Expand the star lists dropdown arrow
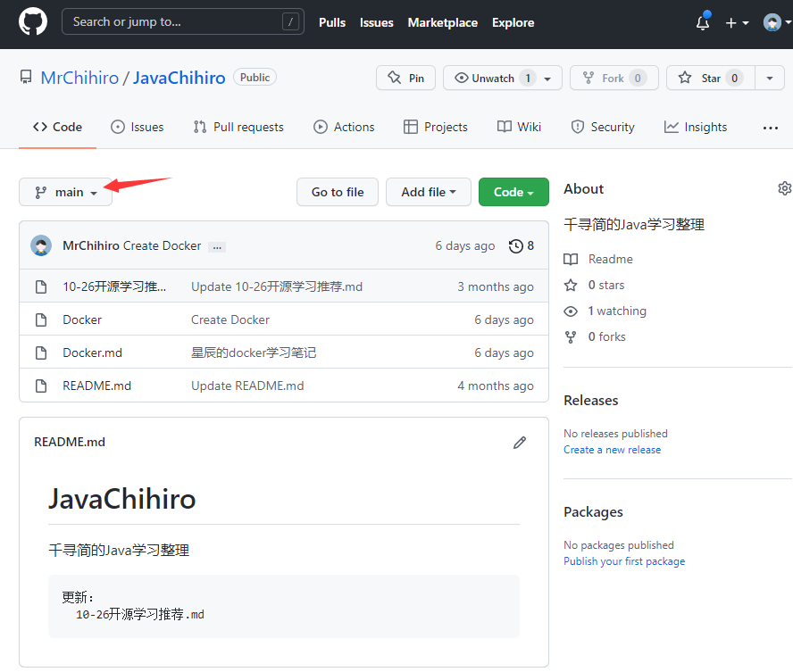 pyautogui.click(x=770, y=78)
